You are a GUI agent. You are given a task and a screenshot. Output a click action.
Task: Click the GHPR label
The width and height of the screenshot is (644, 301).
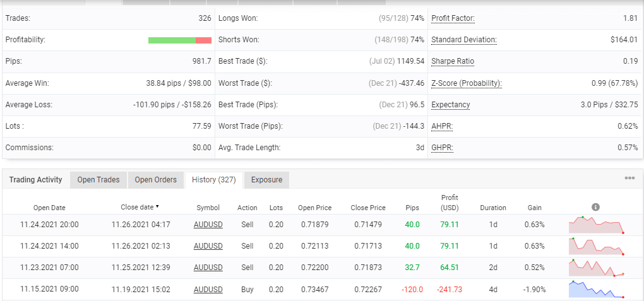pos(442,148)
